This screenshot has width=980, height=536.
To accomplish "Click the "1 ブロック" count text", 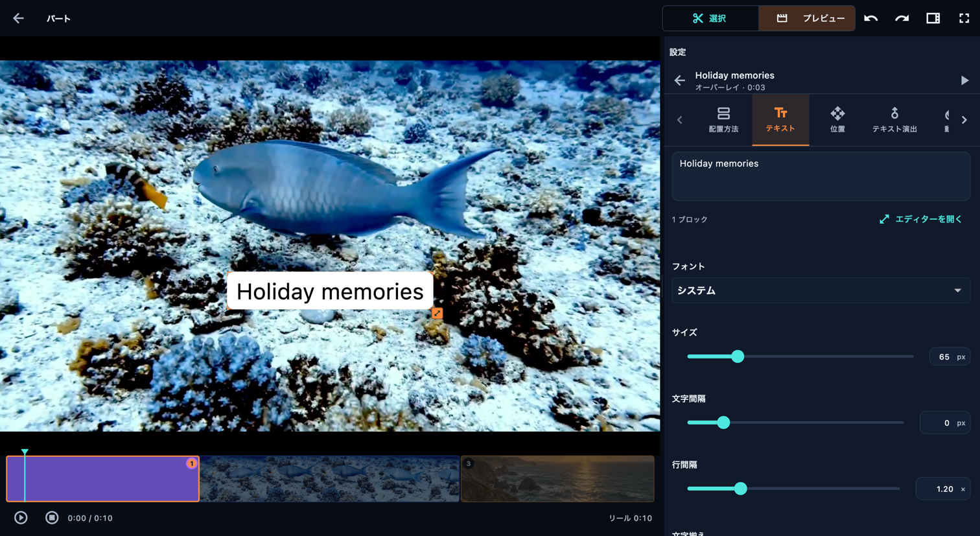I will tap(690, 220).
